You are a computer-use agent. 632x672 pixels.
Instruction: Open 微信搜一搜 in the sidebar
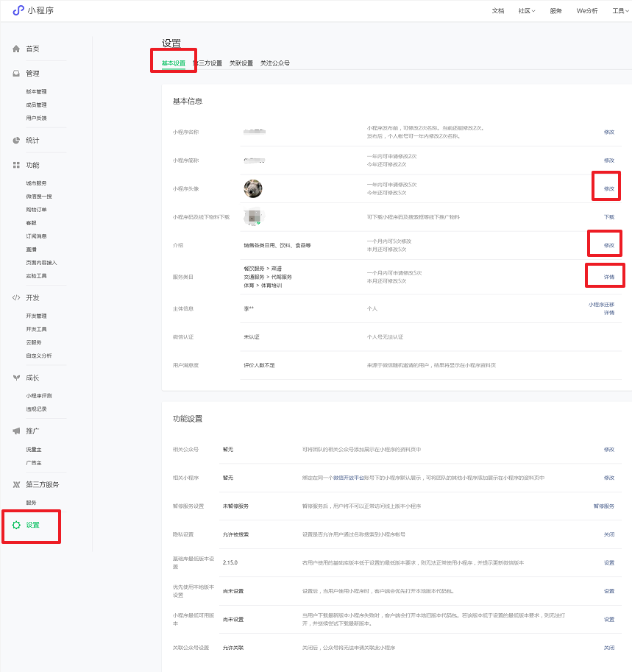pyautogui.click(x=39, y=197)
